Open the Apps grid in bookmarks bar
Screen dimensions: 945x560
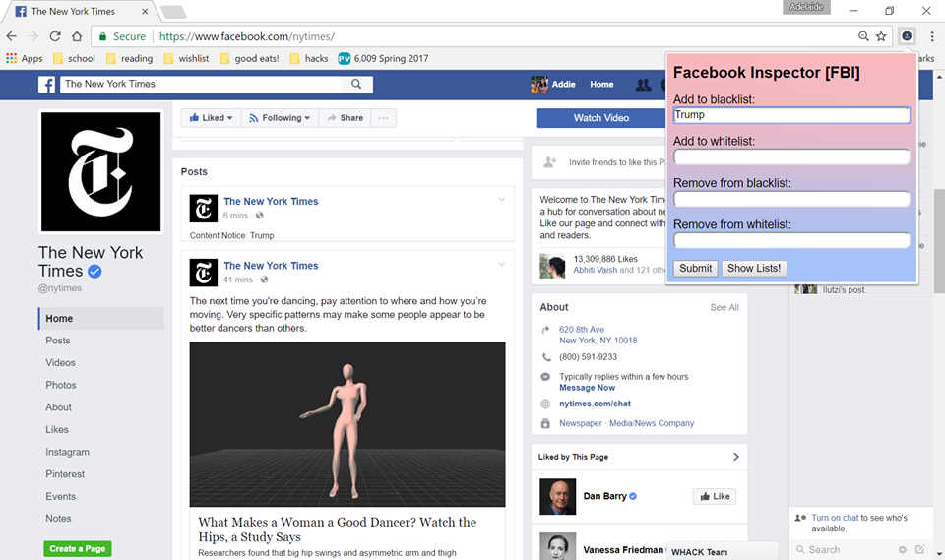point(24,58)
